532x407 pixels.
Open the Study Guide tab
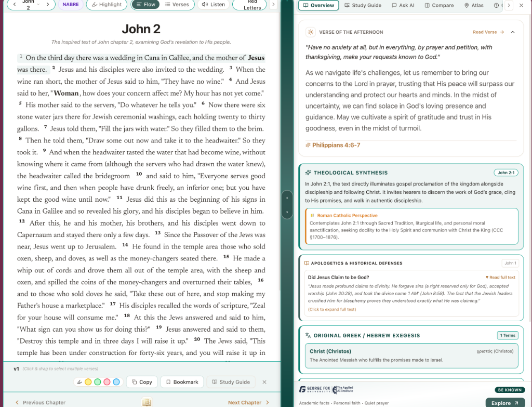coord(363,5)
